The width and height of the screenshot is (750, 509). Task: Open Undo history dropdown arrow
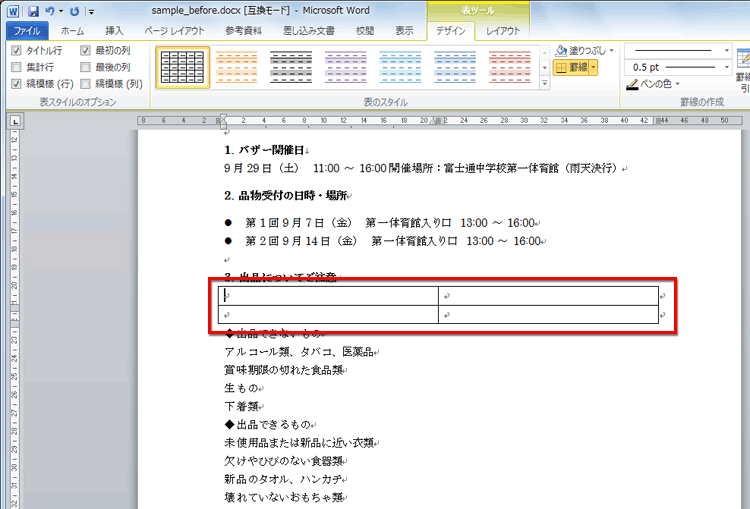[x=61, y=11]
